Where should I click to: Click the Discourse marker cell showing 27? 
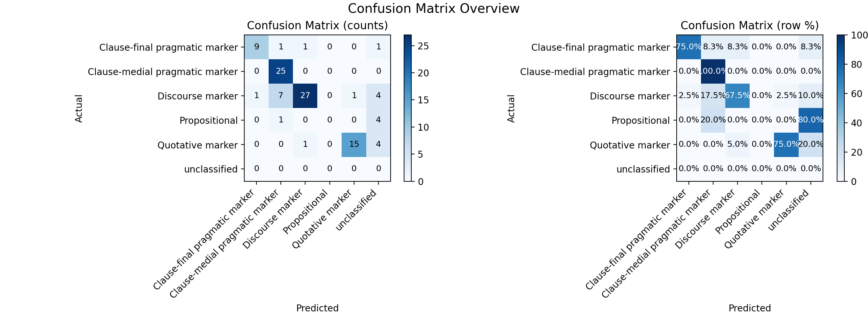point(305,96)
